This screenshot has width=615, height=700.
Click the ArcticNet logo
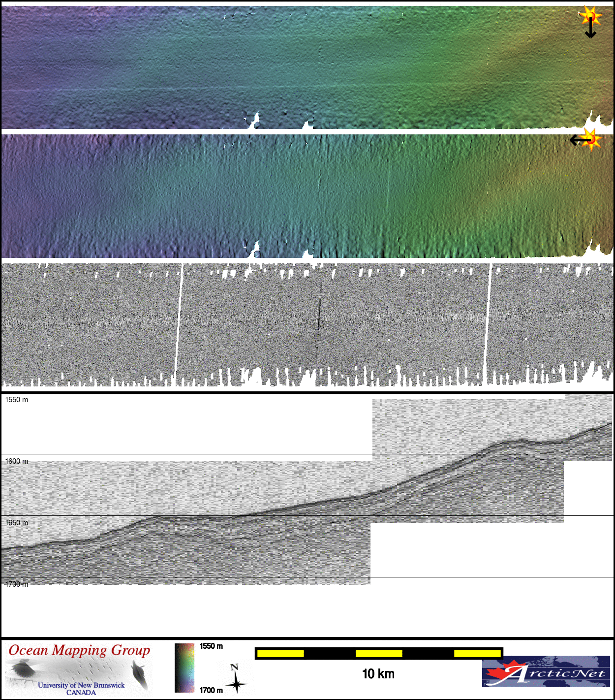point(546,671)
